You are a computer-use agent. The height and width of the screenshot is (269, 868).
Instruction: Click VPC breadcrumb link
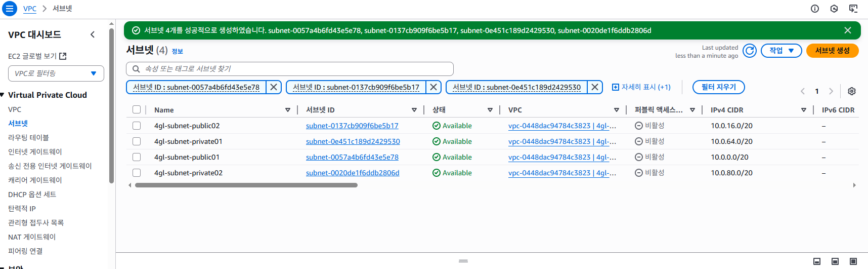point(30,9)
